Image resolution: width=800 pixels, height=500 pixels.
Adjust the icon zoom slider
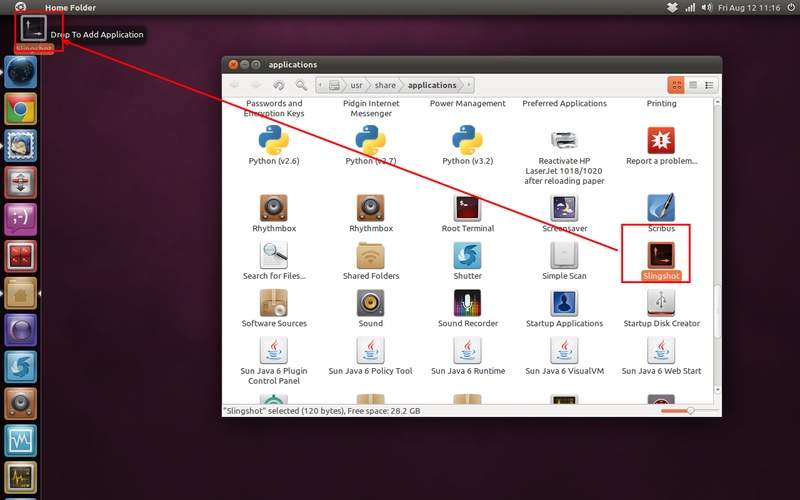pyautogui.click(x=689, y=411)
